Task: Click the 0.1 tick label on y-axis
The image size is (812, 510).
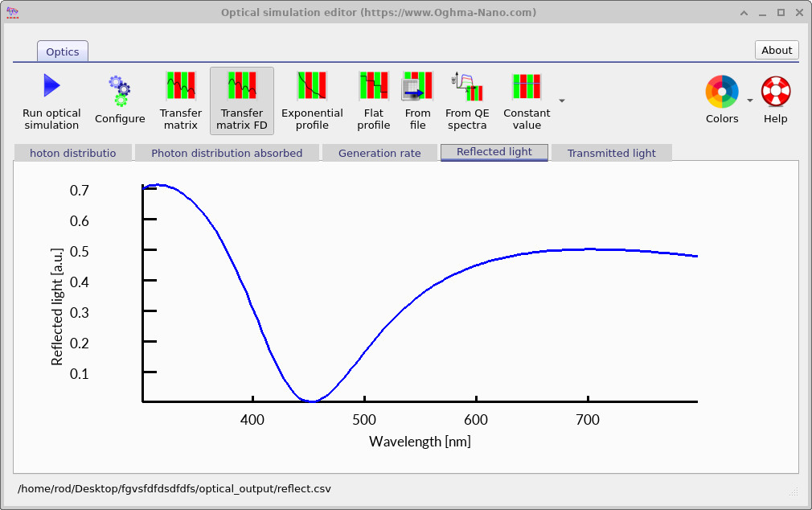Action: 80,374
